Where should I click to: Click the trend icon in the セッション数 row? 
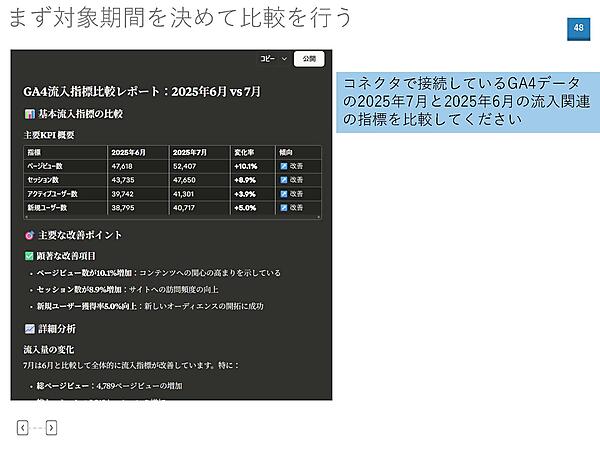[284, 180]
